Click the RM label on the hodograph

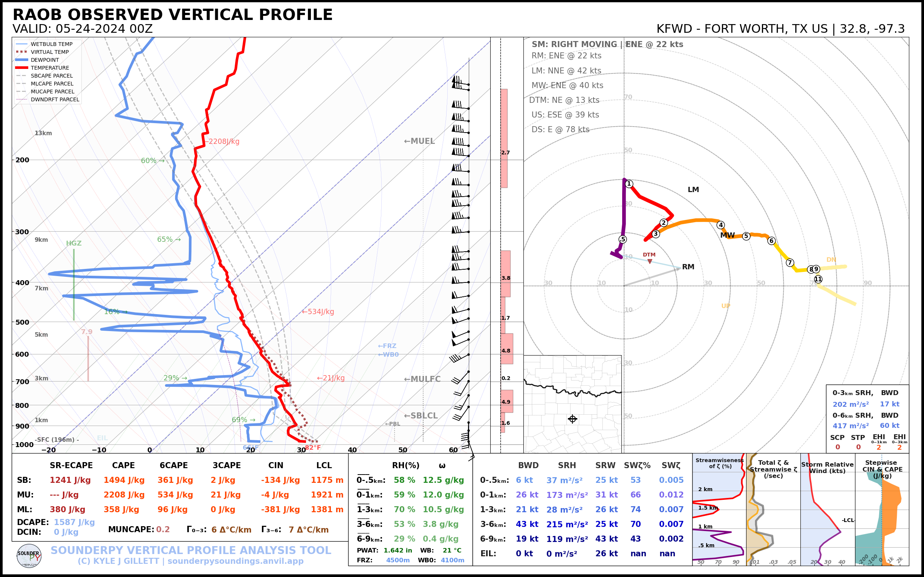[688, 267]
